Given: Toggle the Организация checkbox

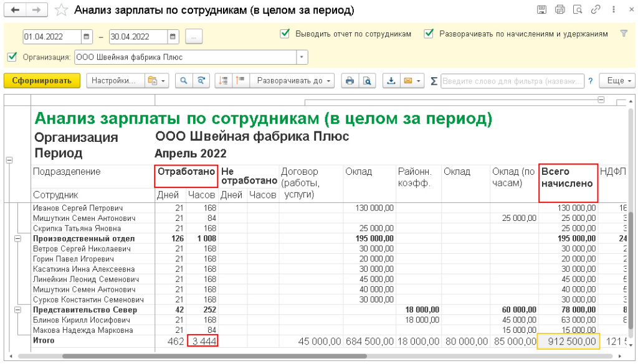Looking at the screenshot, I should pos(12,57).
